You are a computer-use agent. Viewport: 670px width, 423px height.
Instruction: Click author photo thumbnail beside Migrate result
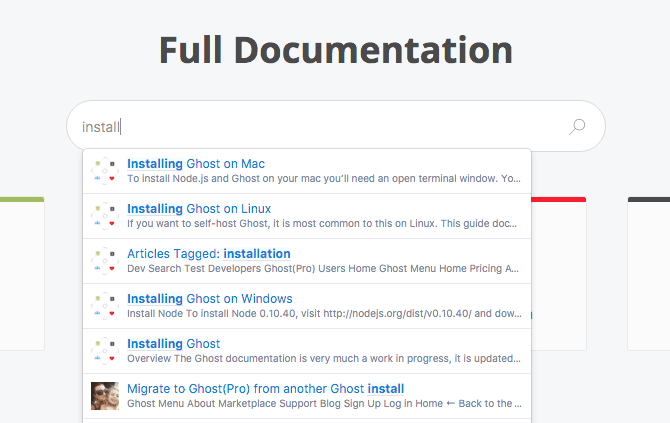click(105, 396)
